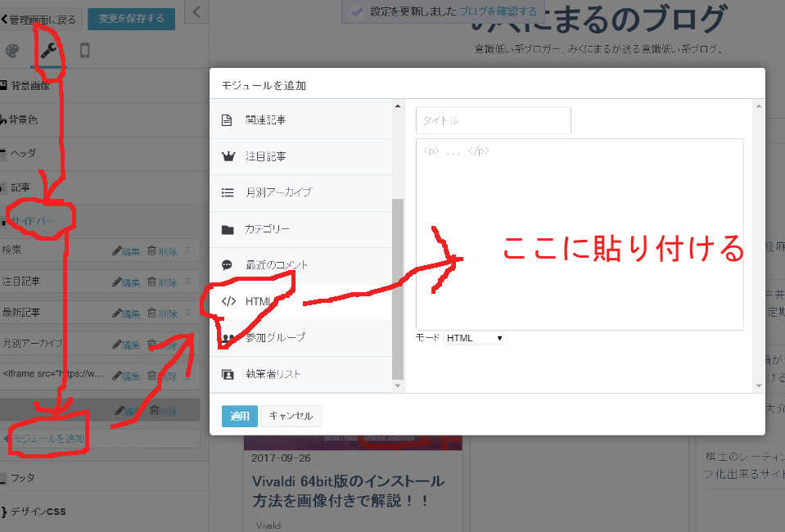
Task: Click the キャンセル button
Action: [291, 416]
